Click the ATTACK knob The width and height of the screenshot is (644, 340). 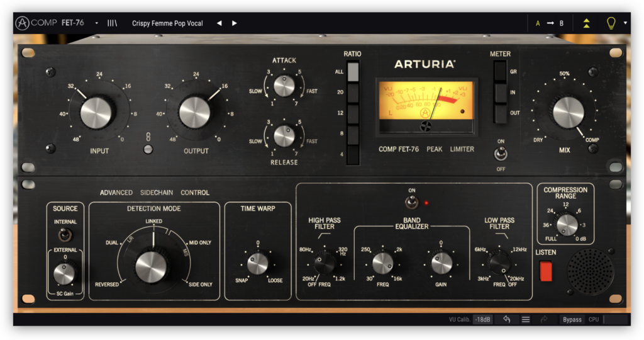coord(284,86)
